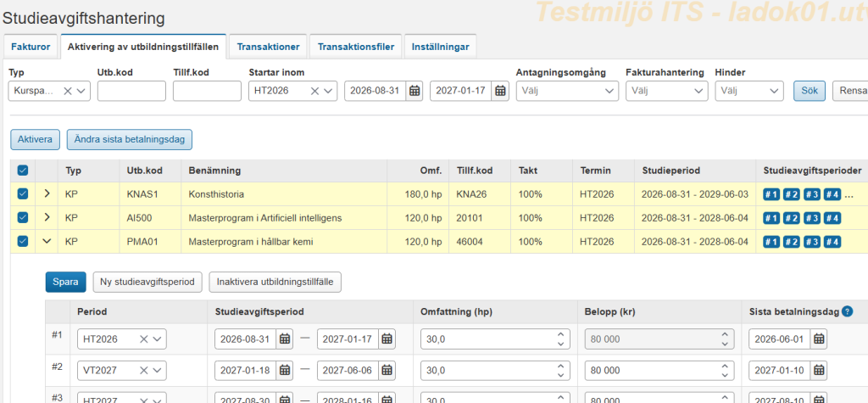Click the 2026-08-31 start date filter field
This screenshot has width=868, height=403.
[x=376, y=91]
